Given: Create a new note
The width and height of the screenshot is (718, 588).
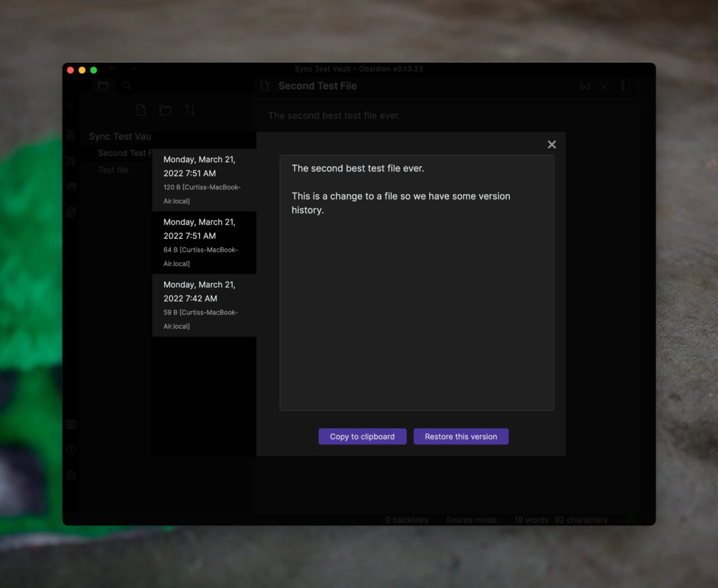Looking at the screenshot, I should (141, 110).
